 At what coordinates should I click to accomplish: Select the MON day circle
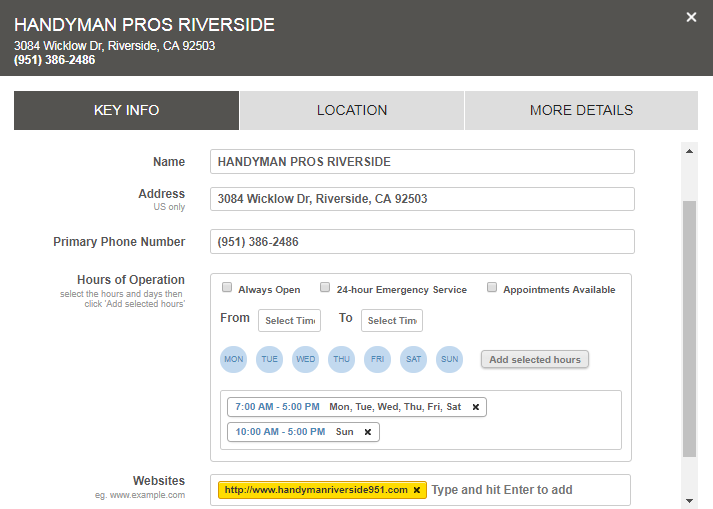234,359
